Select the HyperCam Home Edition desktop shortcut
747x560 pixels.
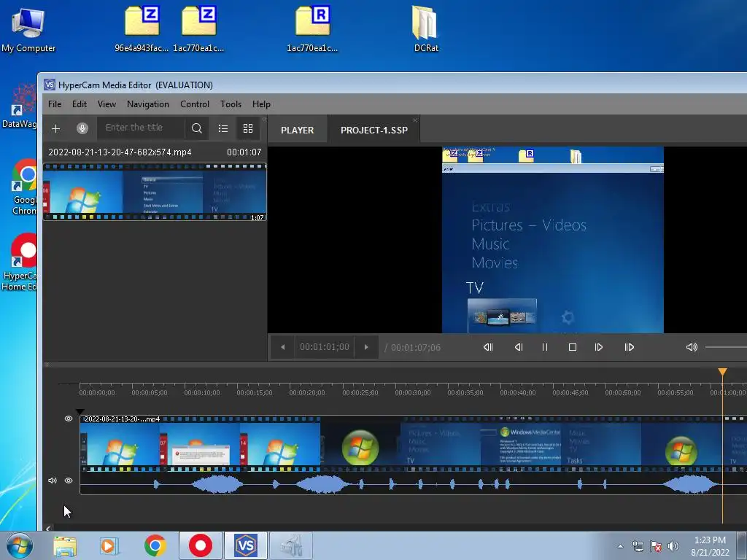point(19,262)
